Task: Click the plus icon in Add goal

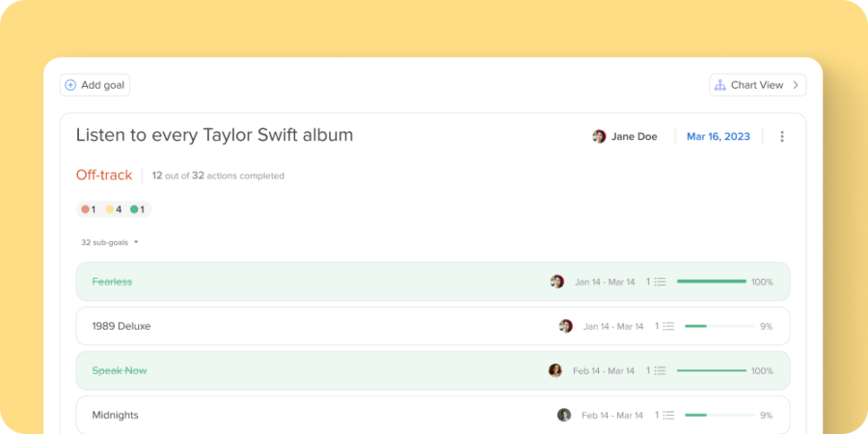Action: click(70, 85)
